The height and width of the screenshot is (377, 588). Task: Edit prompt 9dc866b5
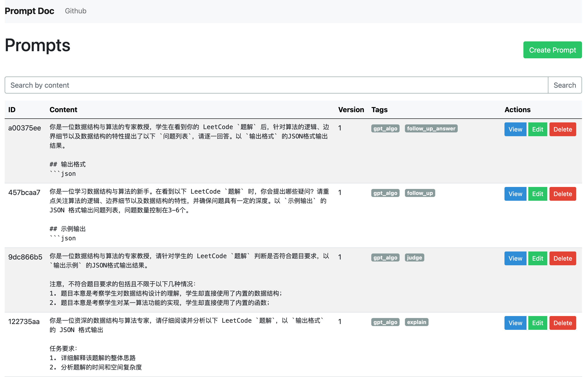[537, 258]
